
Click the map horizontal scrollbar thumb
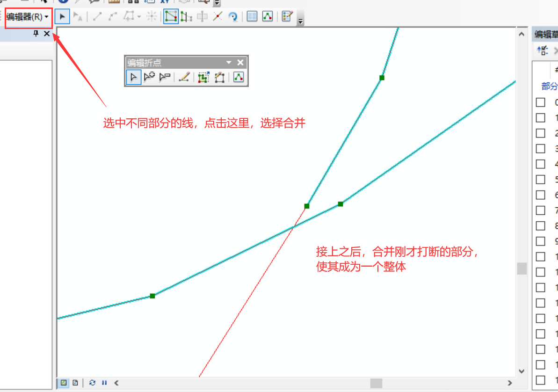[x=376, y=383]
